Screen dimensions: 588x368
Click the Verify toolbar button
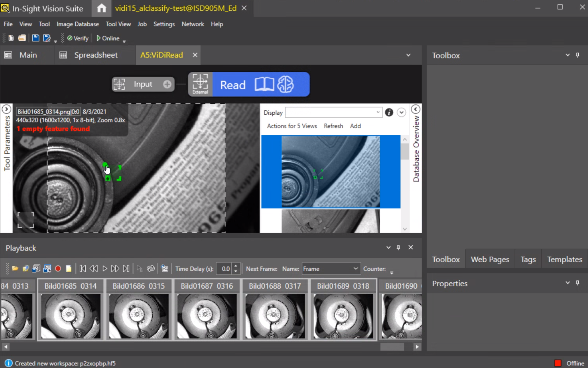tap(78, 38)
